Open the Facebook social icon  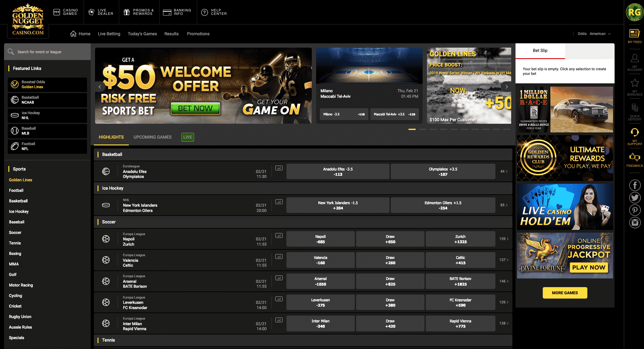coord(635,185)
